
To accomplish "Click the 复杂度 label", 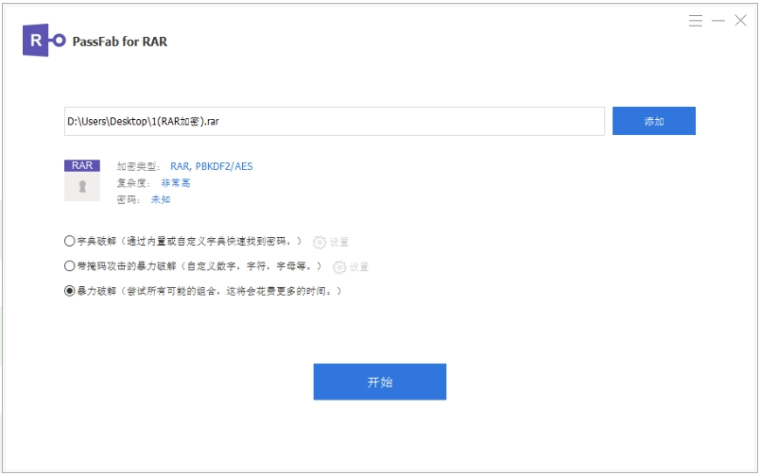I will click(x=133, y=183).
